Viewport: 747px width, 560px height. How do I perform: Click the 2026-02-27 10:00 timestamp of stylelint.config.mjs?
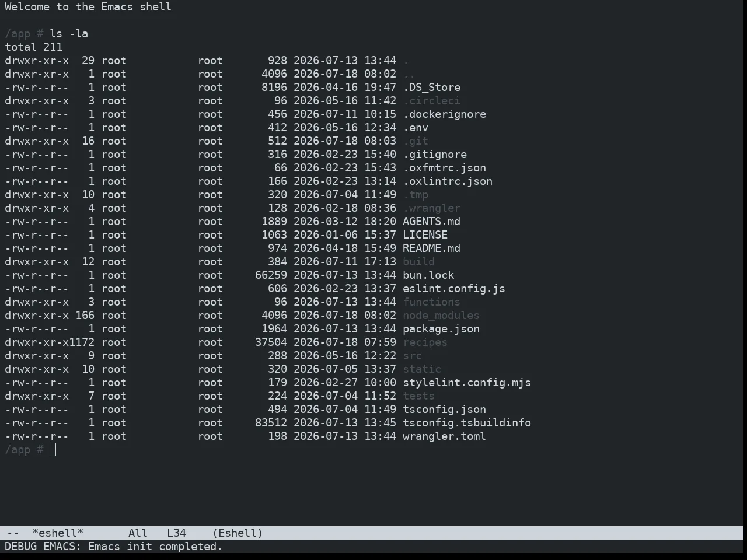(345, 383)
